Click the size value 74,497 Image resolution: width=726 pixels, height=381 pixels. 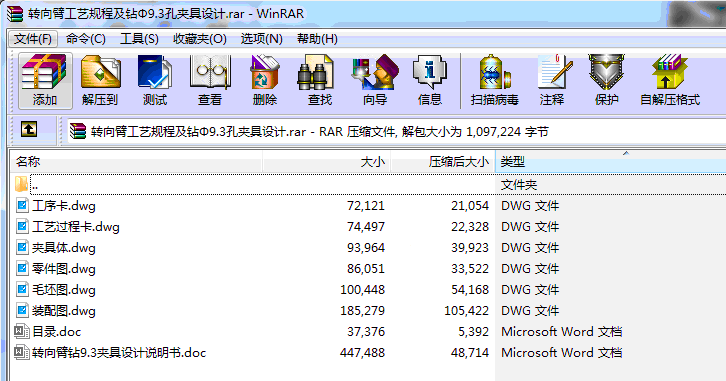366,227
